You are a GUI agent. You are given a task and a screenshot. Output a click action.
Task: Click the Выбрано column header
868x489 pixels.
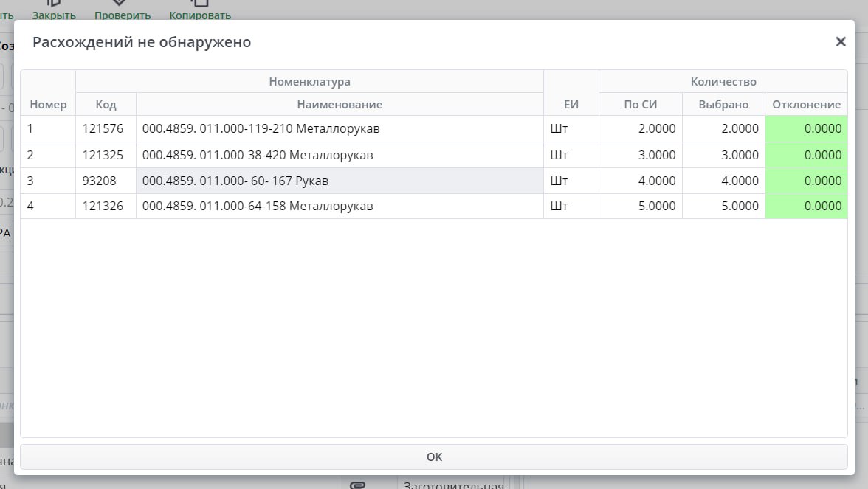pos(723,104)
